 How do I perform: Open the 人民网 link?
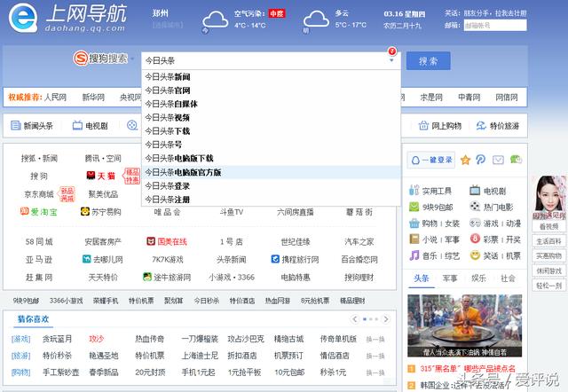point(55,97)
